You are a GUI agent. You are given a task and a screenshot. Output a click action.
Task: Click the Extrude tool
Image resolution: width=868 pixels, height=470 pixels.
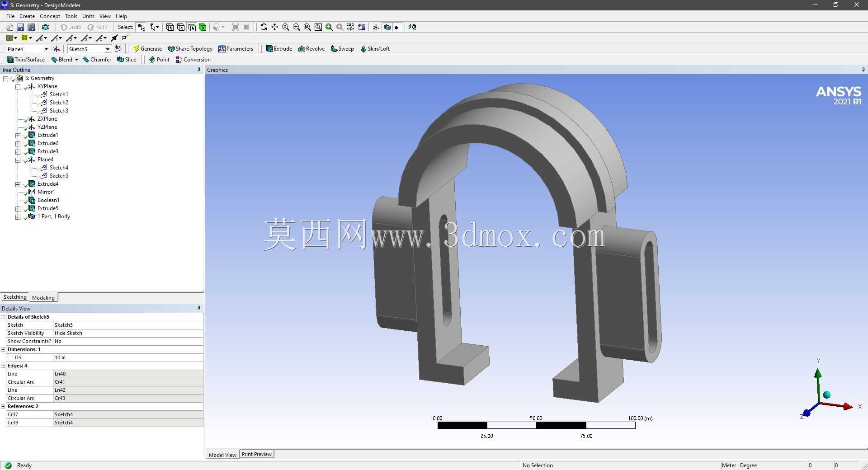pos(279,49)
